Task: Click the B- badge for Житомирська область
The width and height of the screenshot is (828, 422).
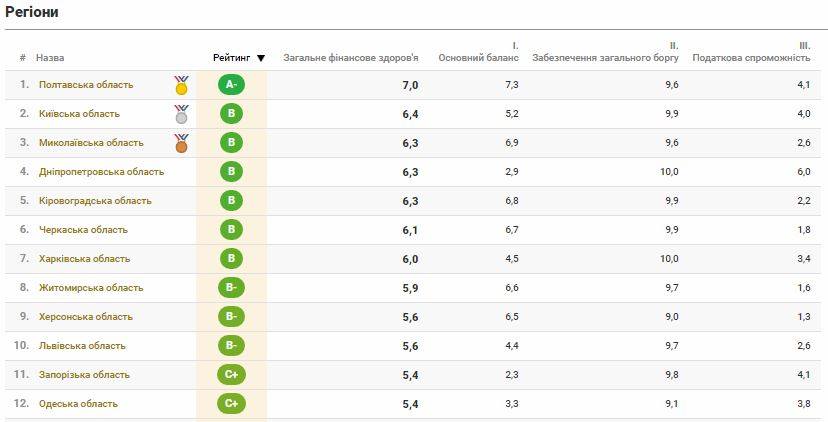Action: [x=231, y=288]
